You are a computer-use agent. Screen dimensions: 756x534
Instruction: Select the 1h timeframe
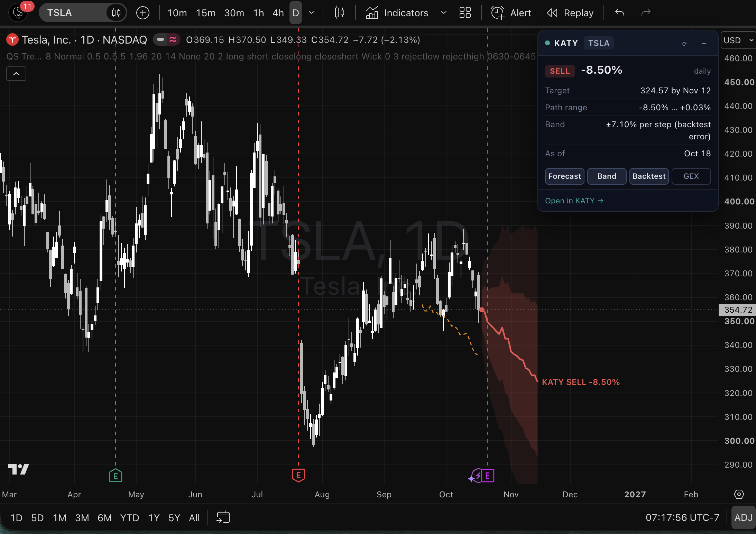[259, 13]
